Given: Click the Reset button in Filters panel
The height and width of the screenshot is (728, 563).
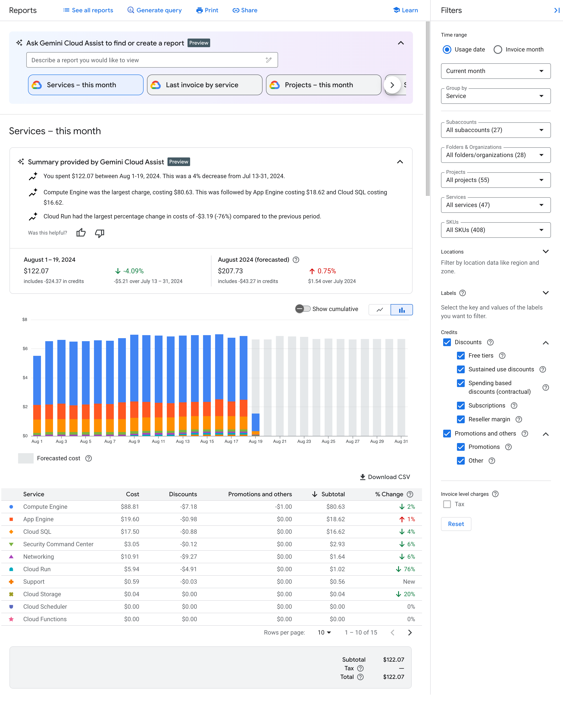Looking at the screenshot, I should (455, 524).
